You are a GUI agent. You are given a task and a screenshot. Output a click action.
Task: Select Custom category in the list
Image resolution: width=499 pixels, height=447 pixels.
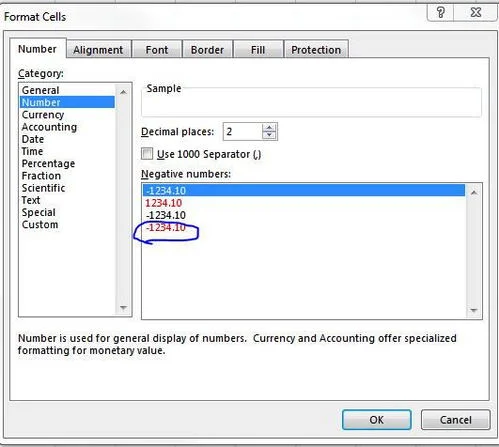40,225
